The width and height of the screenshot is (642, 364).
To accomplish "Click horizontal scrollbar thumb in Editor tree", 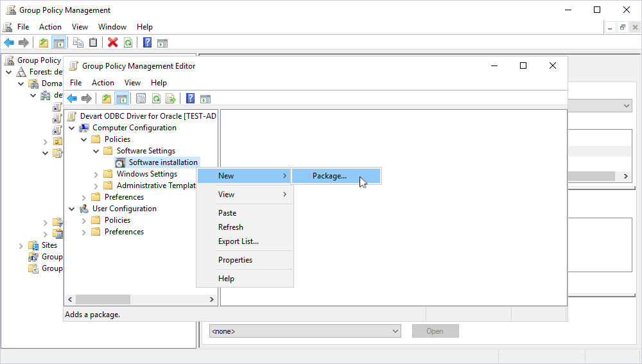I will 103,300.
